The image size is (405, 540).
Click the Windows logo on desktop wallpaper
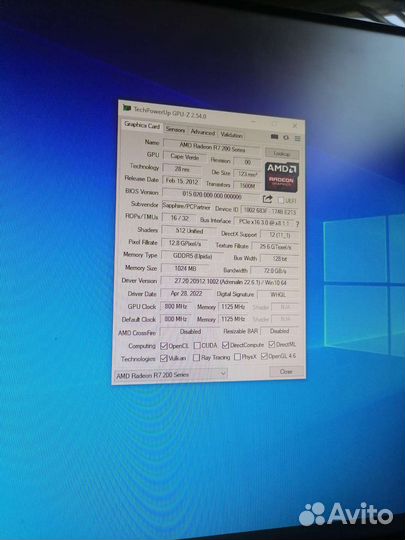click(x=365, y=284)
